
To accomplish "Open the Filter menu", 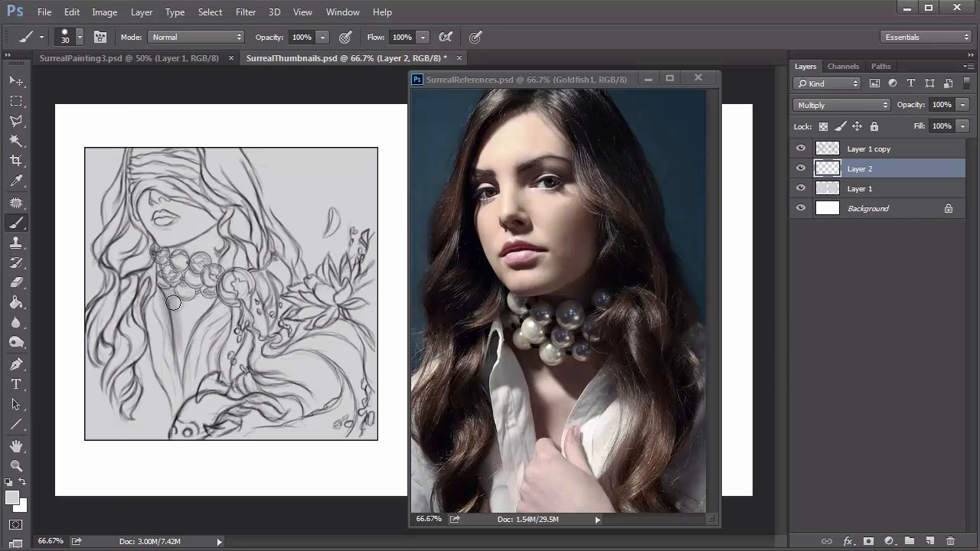I will 246,12.
